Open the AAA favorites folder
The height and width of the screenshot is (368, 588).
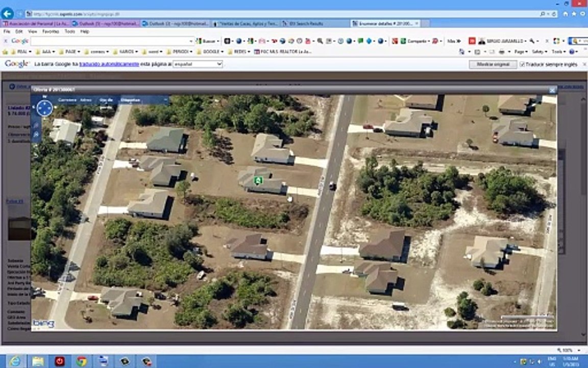tap(45, 52)
